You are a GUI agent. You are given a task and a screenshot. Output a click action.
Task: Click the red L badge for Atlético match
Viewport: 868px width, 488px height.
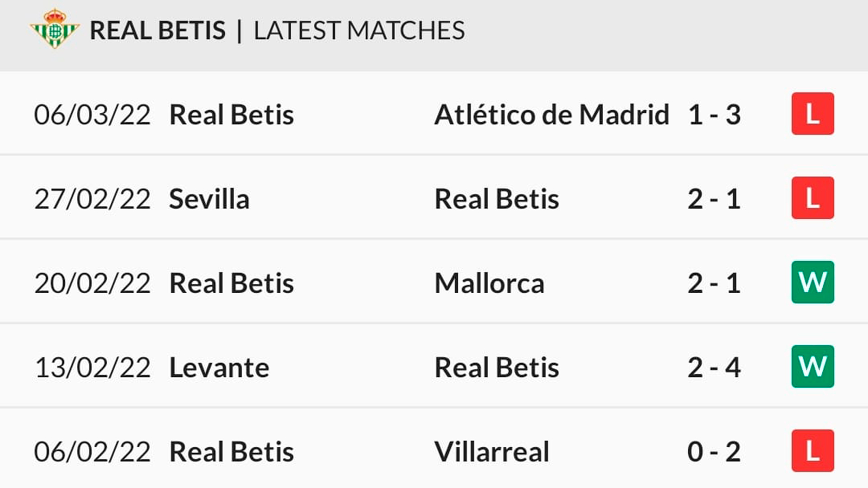tap(812, 114)
